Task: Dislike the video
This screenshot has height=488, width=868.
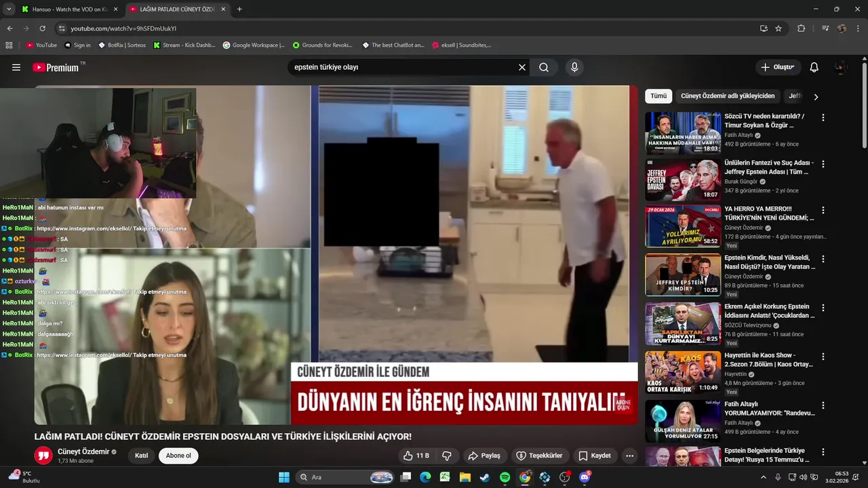Action: [x=447, y=455]
